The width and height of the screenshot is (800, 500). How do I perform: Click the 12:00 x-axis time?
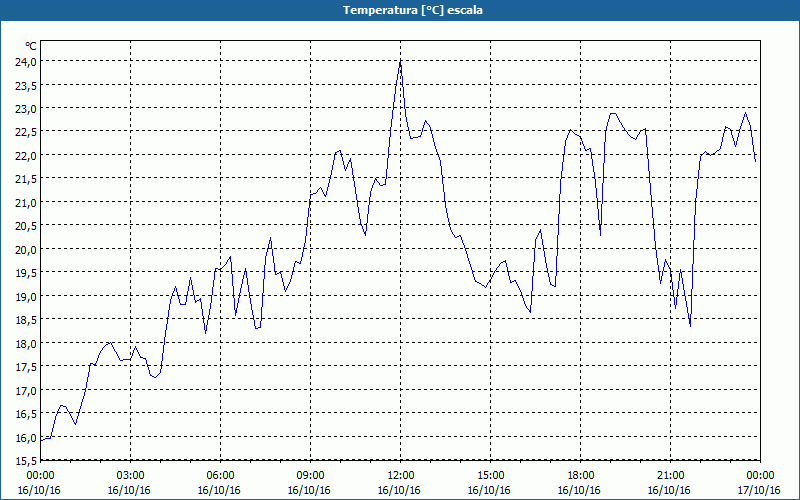click(x=401, y=476)
